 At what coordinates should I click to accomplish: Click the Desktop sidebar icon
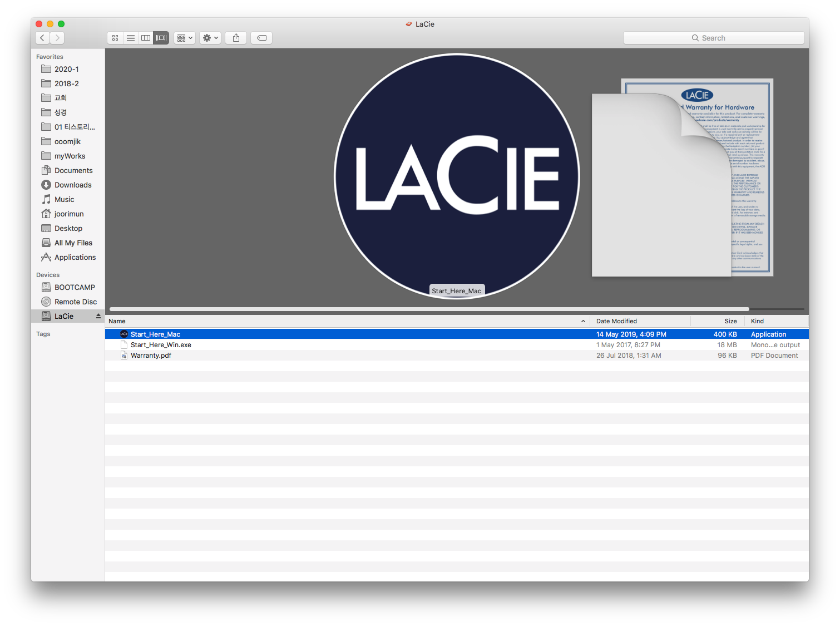pos(46,228)
